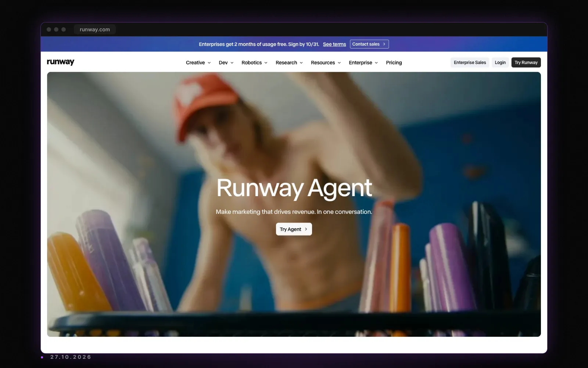Viewport: 588px width, 368px height.
Task: Expand the Robotics menu
Action: (x=254, y=63)
